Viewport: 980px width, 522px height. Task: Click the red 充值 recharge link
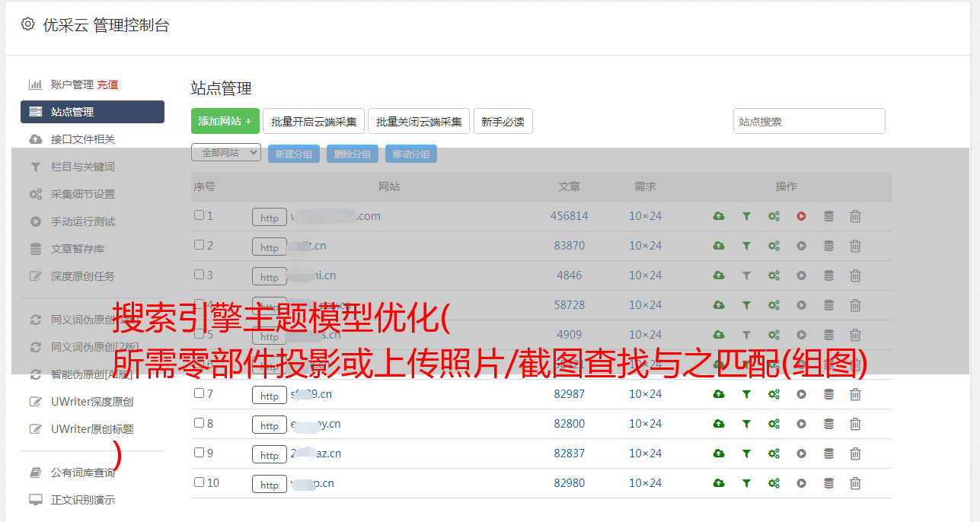pos(107,84)
